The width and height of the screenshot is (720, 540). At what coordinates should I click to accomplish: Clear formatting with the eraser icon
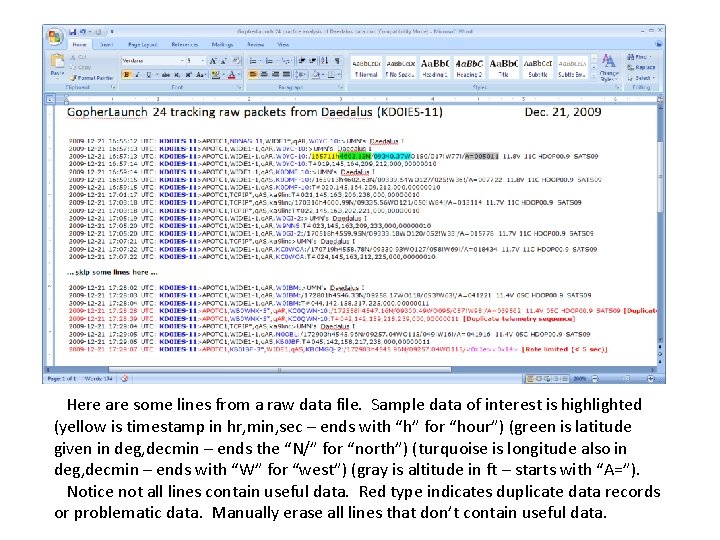point(236,61)
